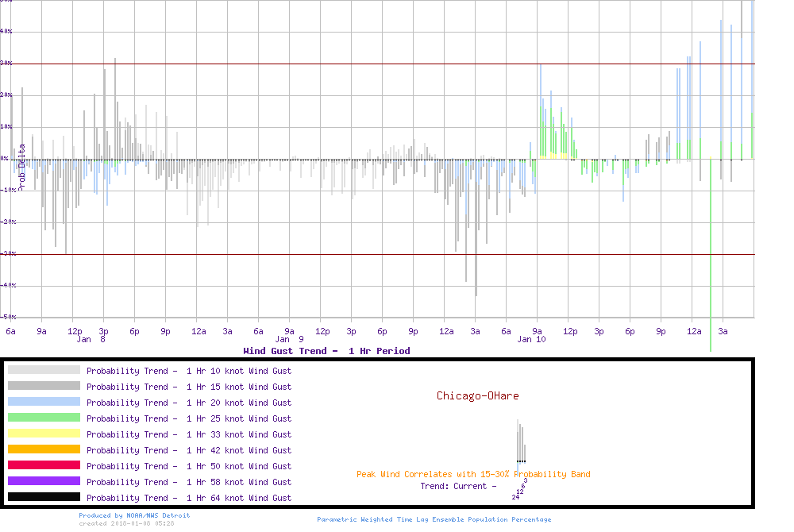This screenshot has height=532, width=794.
Task: Select the dark gray 15 knot swatch
Action: pyautogui.click(x=44, y=386)
